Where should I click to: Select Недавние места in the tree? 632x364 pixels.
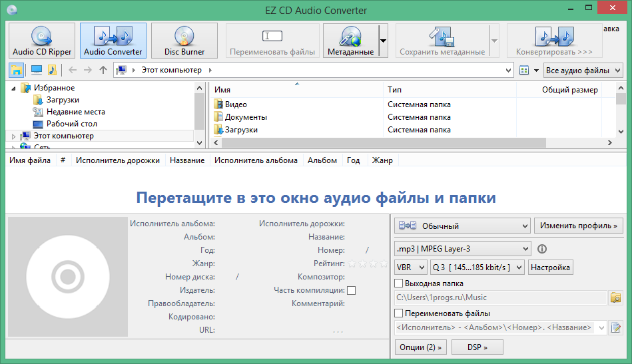point(75,112)
